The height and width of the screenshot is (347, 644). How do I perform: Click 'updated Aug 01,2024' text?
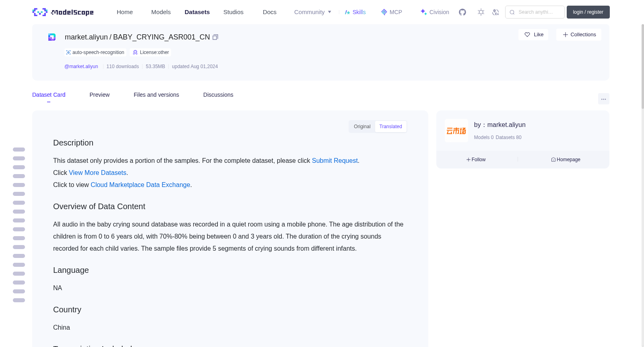[x=195, y=66]
